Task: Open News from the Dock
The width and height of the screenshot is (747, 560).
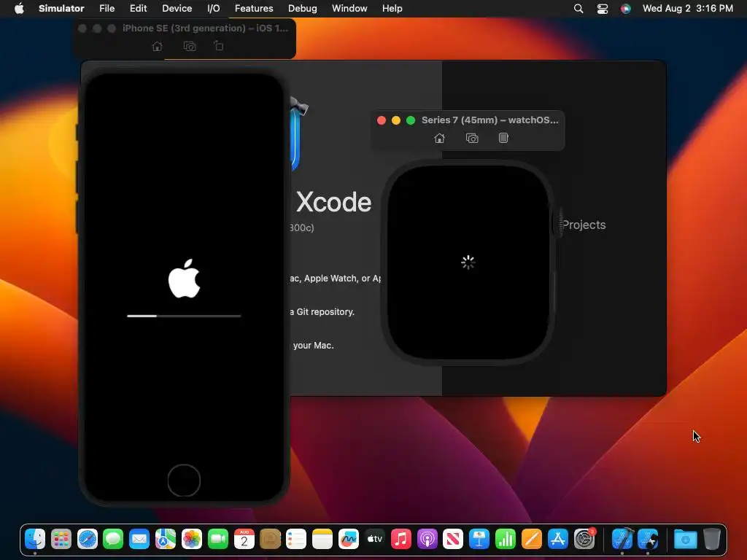Action: [452, 539]
